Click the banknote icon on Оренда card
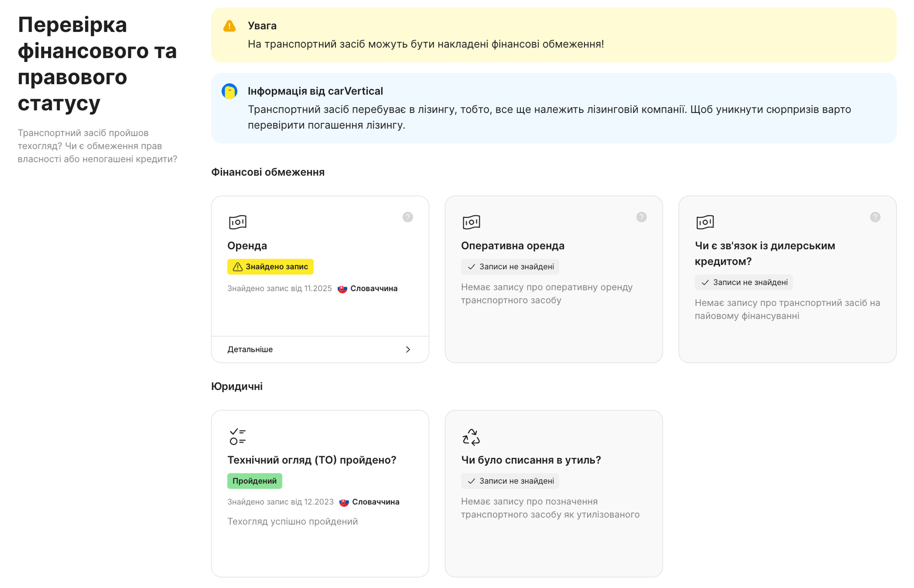The image size is (914, 588). tap(238, 222)
